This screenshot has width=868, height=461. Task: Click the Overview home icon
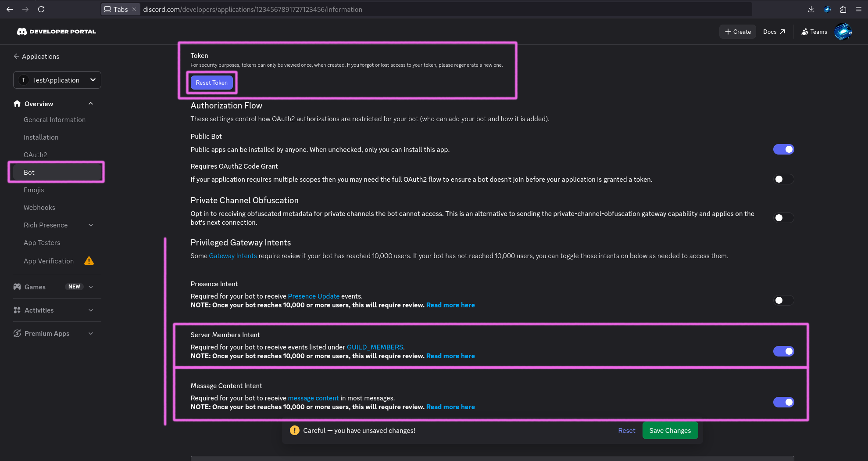[x=17, y=104]
